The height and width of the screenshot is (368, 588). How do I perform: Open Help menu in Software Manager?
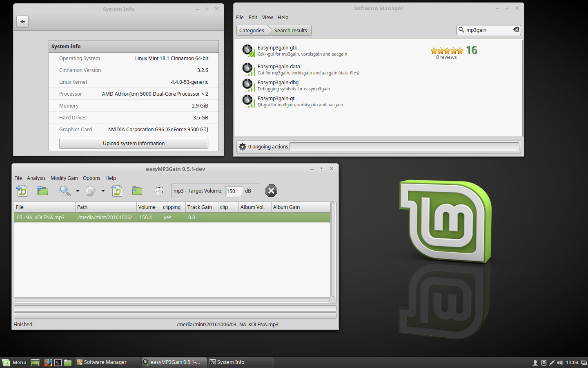coord(283,18)
